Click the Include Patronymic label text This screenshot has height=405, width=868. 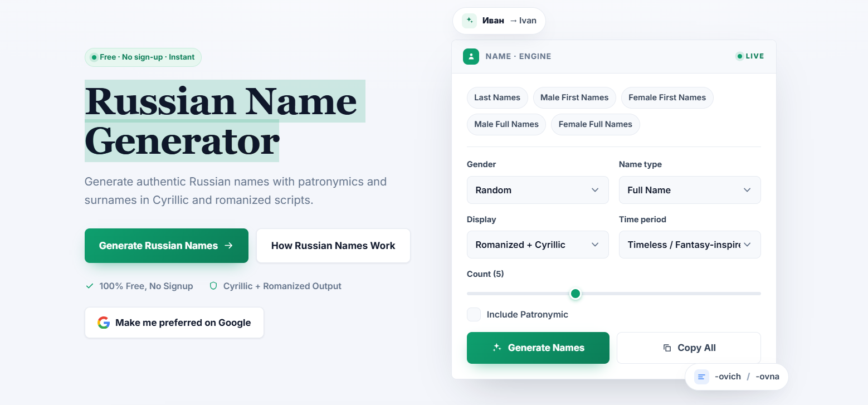(528, 314)
